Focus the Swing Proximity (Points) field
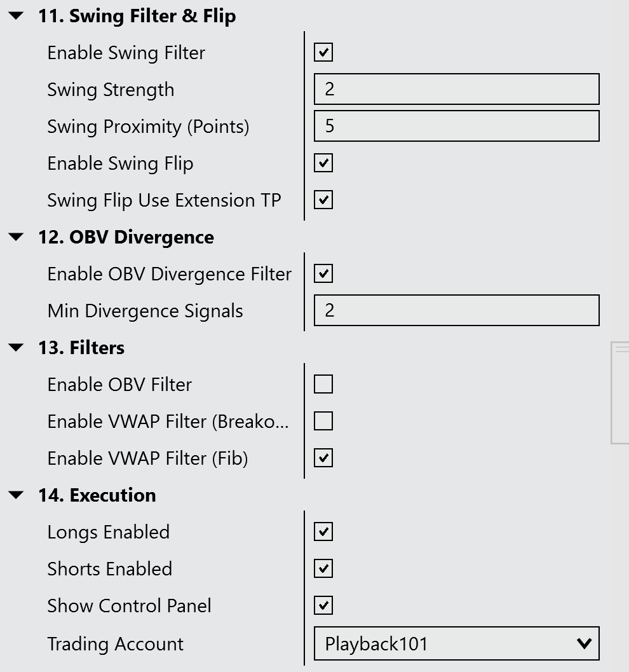 pos(456,127)
